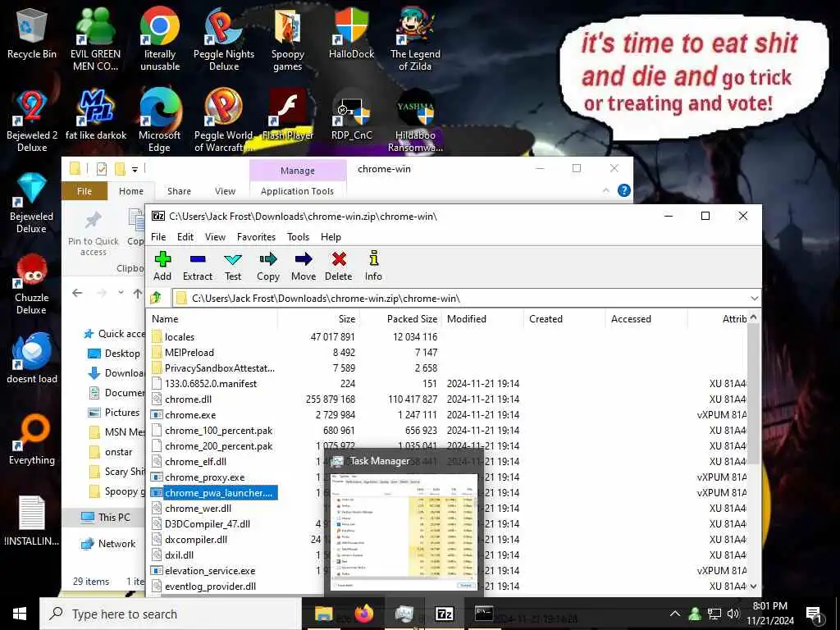
Task: Click the volume icon in system tray
Action: (733, 614)
